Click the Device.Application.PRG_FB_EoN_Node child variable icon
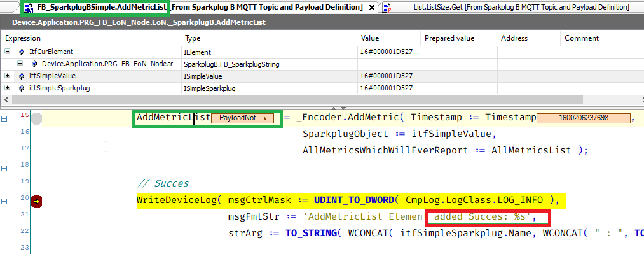The height and width of the screenshot is (254, 644). coord(34,64)
